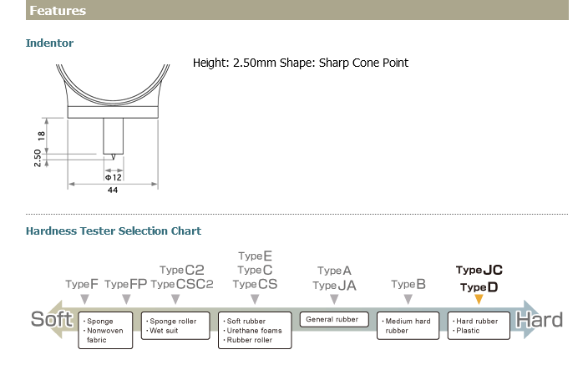
Task: Select the Type E label
Action: click(x=255, y=256)
